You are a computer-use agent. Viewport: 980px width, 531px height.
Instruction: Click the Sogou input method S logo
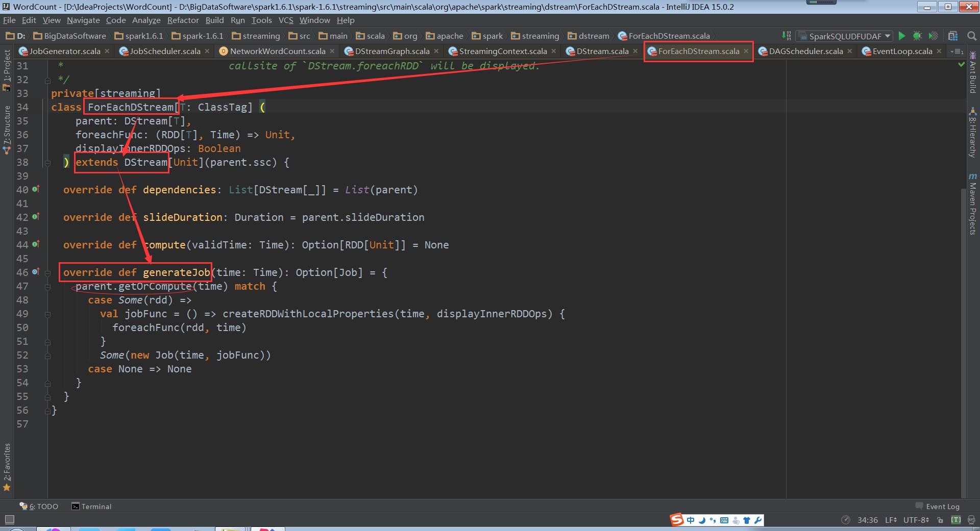(676, 520)
